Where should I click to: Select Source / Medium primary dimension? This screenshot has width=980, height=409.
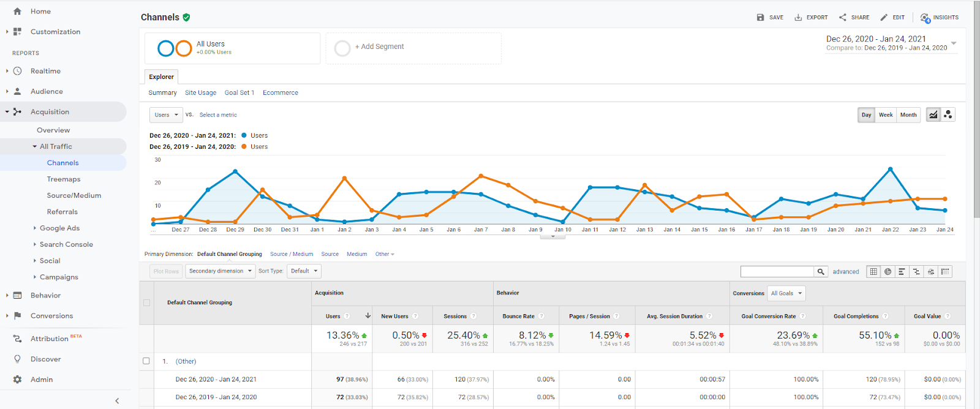click(291, 254)
